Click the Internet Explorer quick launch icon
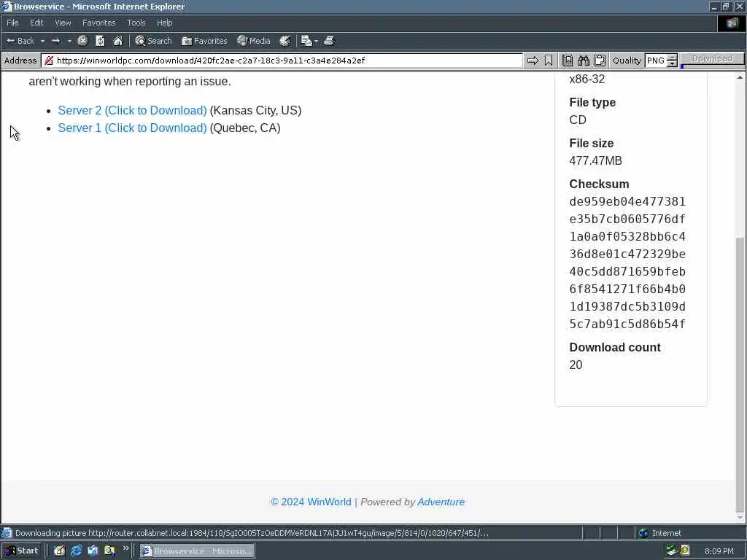The width and height of the screenshot is (747, 560). pyautogui.click(x=76, y=551)
